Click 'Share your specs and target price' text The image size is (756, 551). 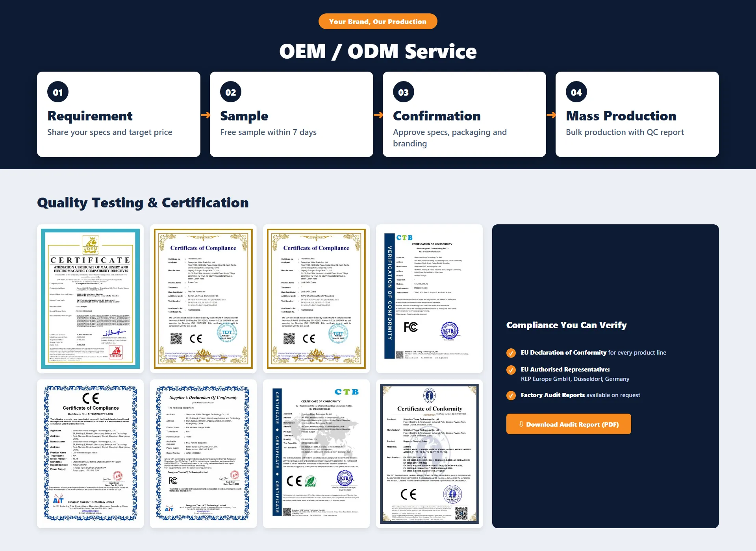(109, 132)
